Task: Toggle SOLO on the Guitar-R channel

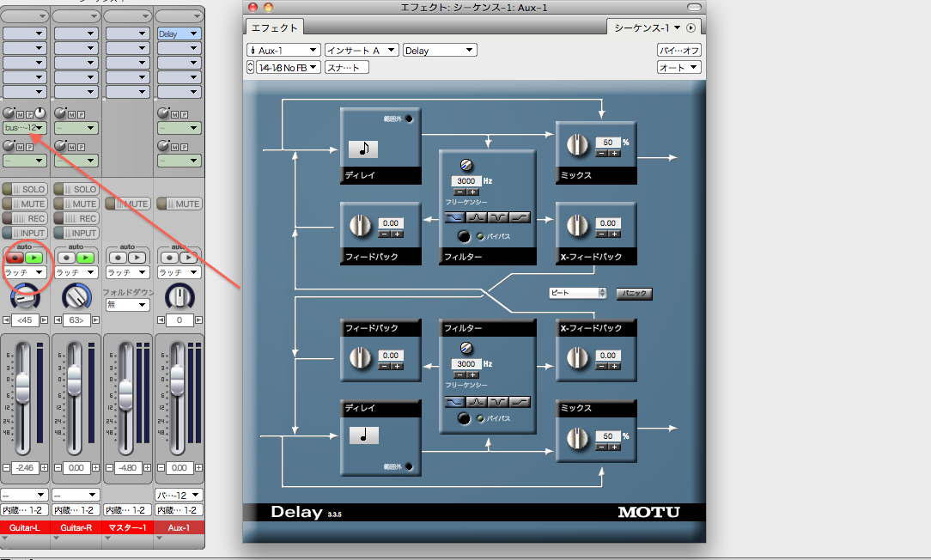Action: [x=76, y=189]
